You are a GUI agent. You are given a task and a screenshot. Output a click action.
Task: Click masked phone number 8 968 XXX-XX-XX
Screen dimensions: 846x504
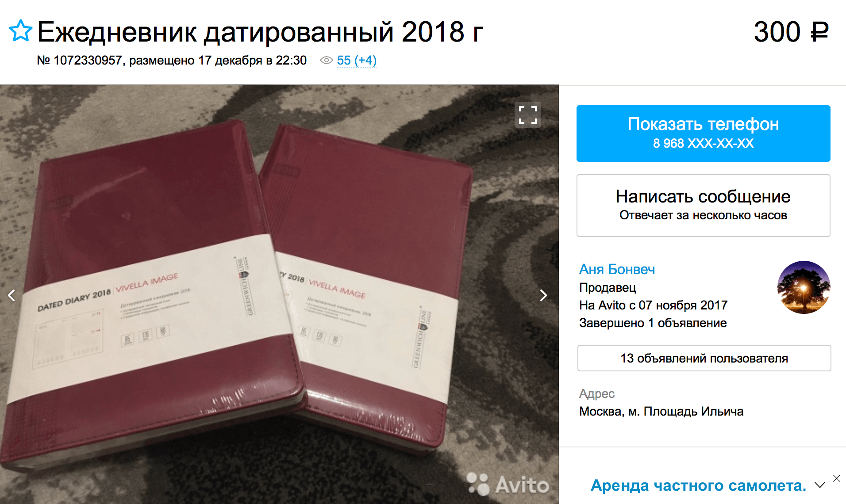tap(703, 143)
